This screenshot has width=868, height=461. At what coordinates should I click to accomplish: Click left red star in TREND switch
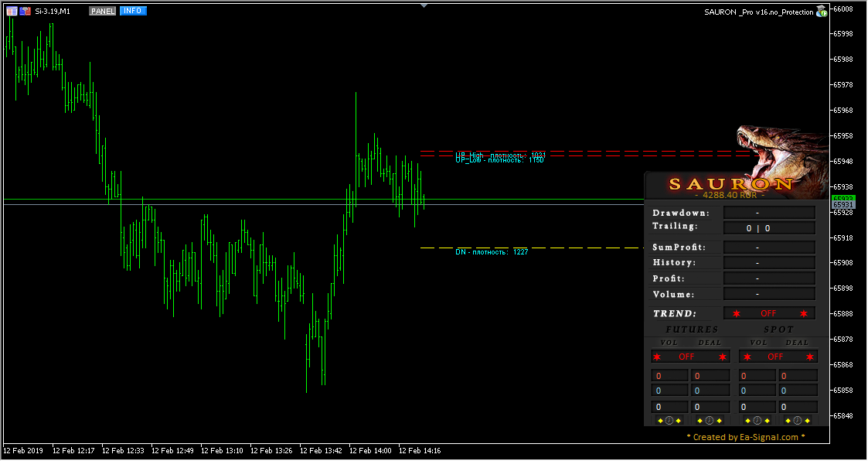coord(737,313)
